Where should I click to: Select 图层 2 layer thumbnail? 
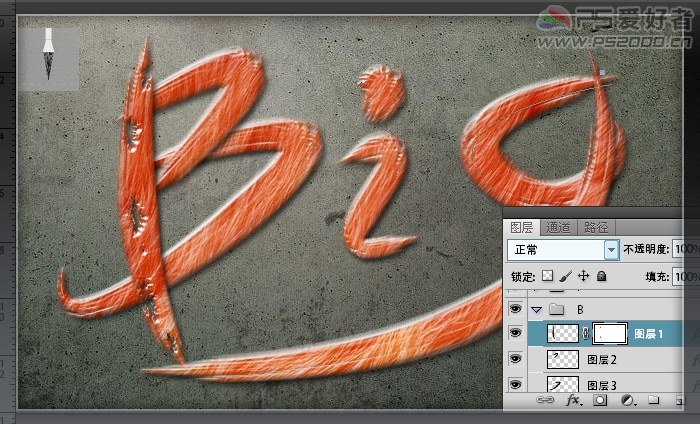(562, 359)
